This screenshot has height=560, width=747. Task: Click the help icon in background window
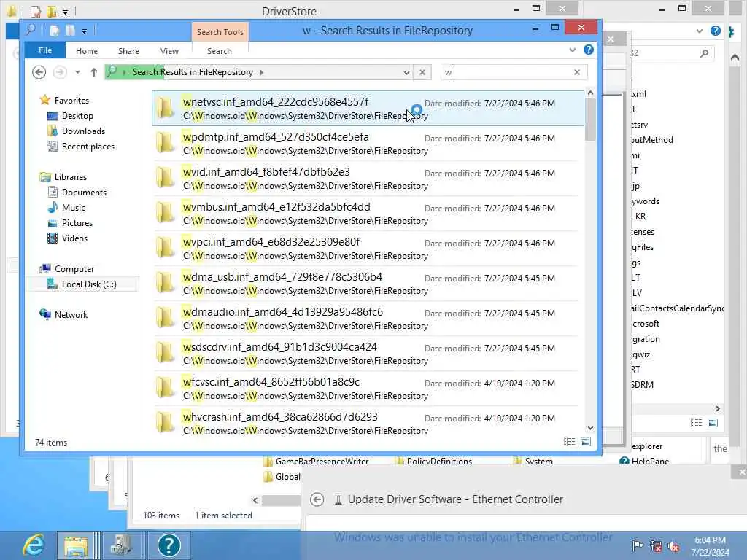715,31
